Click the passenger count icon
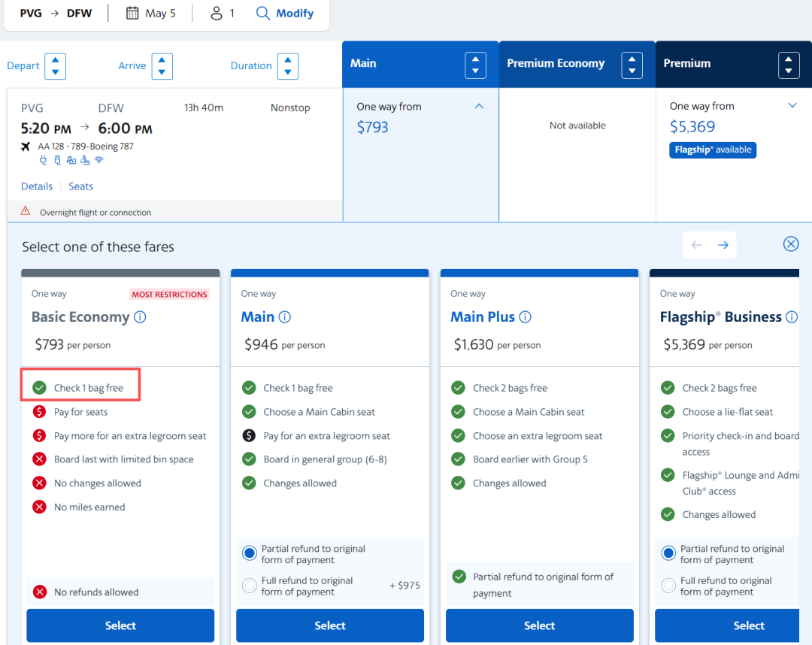812x645 pixels. tap(217, 13)
